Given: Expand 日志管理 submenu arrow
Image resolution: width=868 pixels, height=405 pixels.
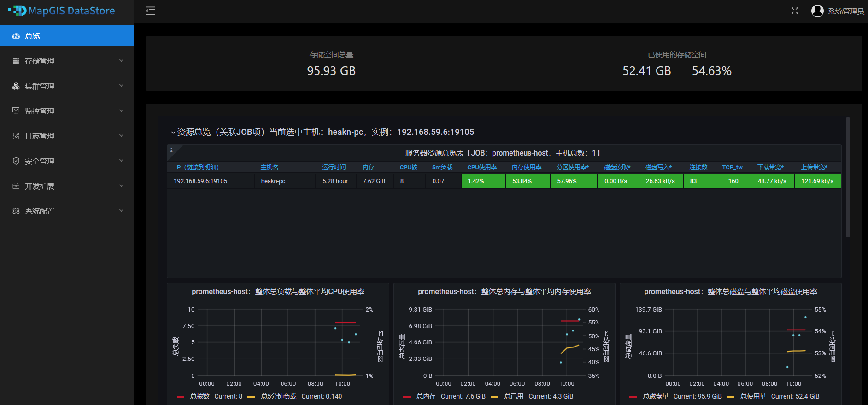Looking at the screenshot, I should [x=121, y=135].
